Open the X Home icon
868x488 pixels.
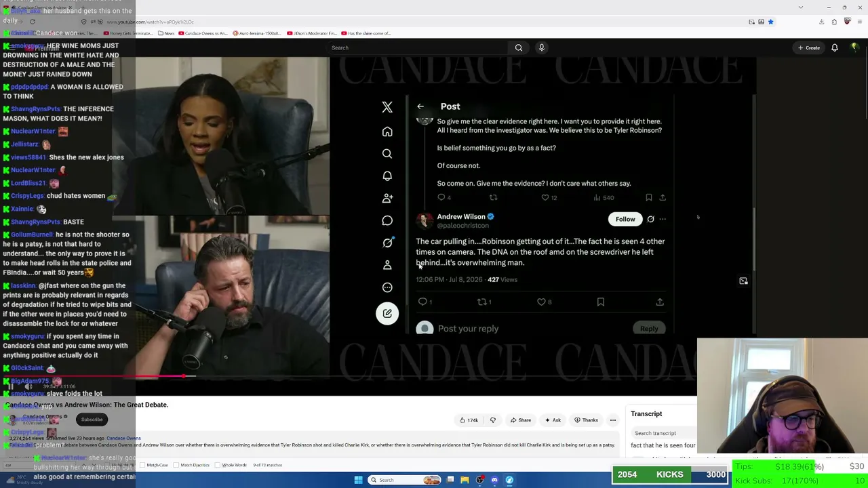pos(387,131)
